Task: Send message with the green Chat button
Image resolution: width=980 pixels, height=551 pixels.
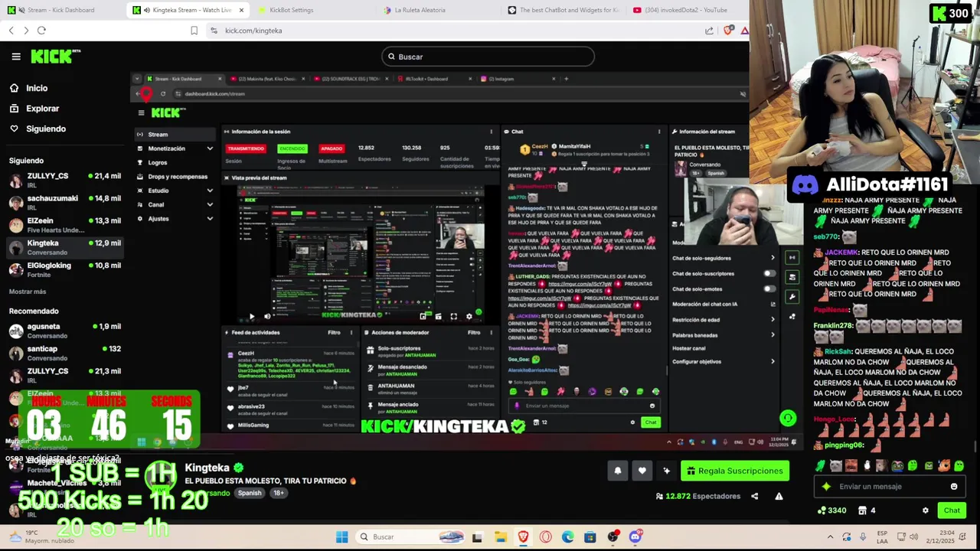Action: 952,510
